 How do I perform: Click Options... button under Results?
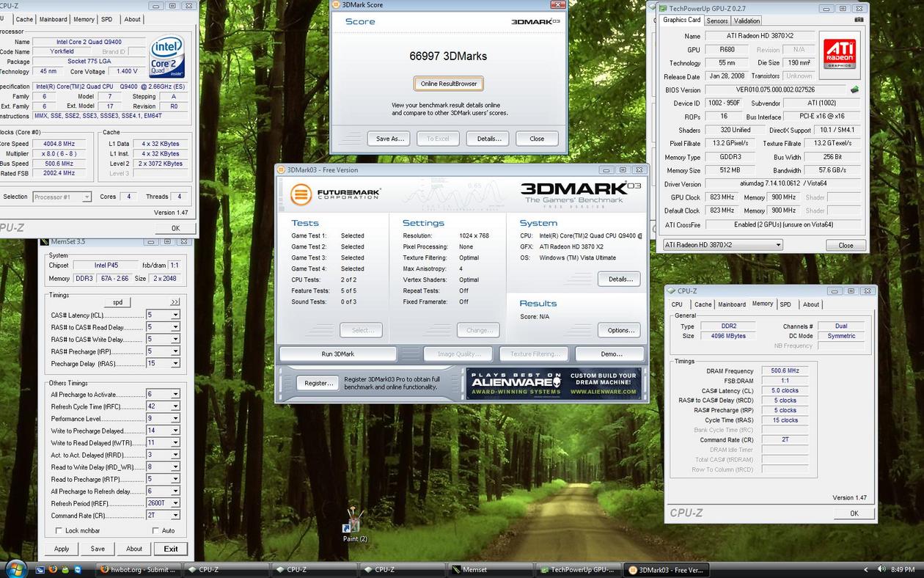point(620,330)
